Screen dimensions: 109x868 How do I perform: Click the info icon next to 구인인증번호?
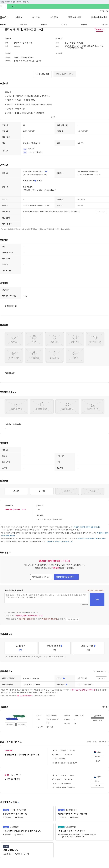coord(67,684)
